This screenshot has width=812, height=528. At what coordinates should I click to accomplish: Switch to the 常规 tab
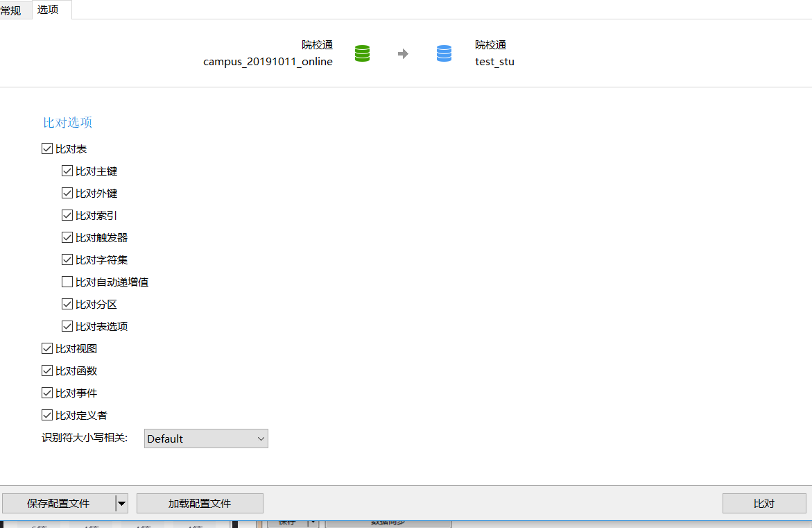click(12, 10)
